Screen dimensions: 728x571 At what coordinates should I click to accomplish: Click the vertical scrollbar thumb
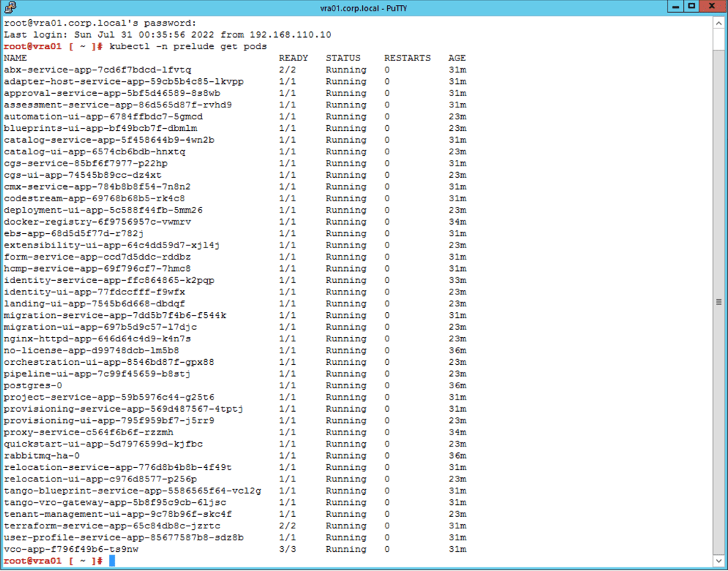[x=719, y=302]
